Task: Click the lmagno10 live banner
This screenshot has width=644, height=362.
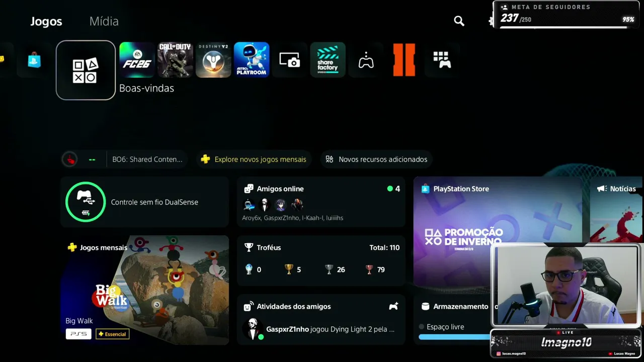Action: coord(566,343)
